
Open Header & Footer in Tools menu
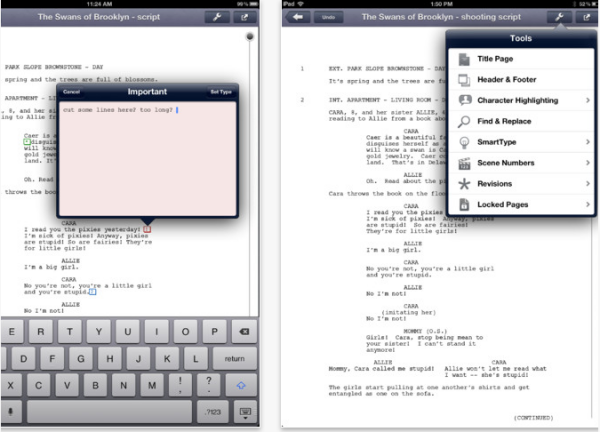[521, 80]
